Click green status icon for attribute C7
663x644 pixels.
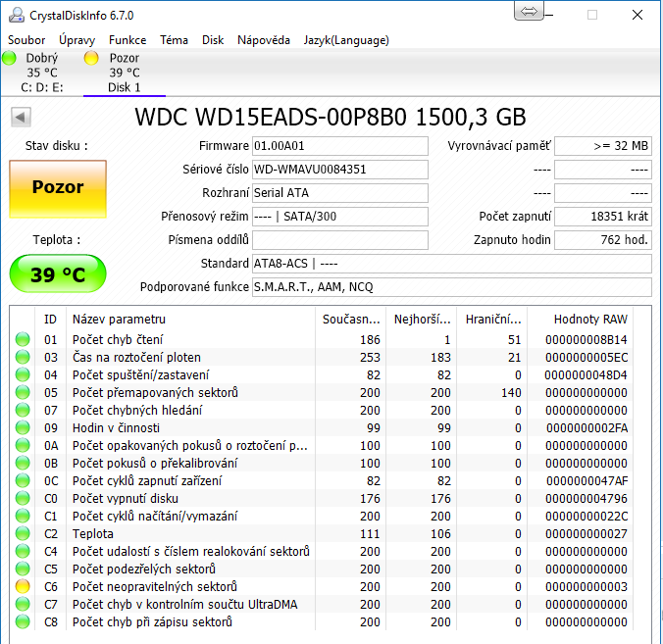pyautogui.click(x=23, y=604)
